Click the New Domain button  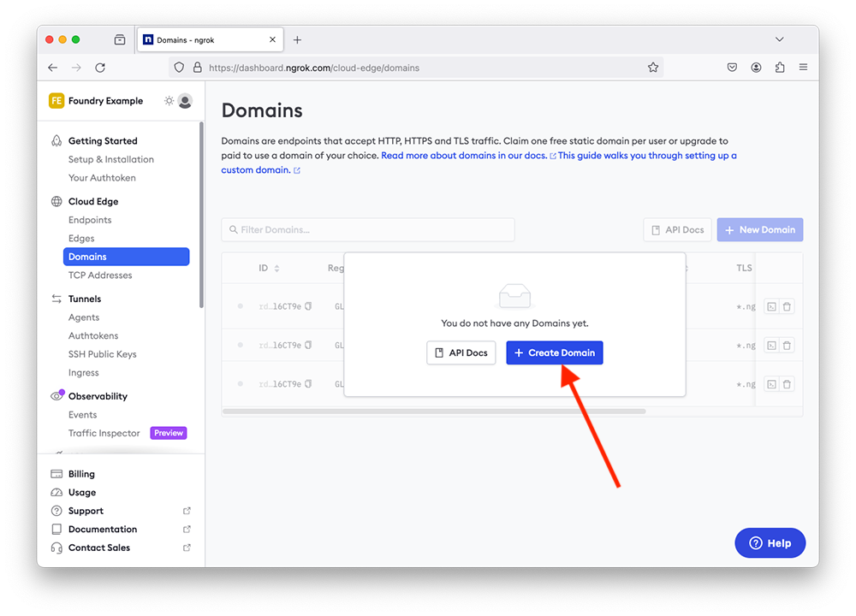(x=759, y=229)
